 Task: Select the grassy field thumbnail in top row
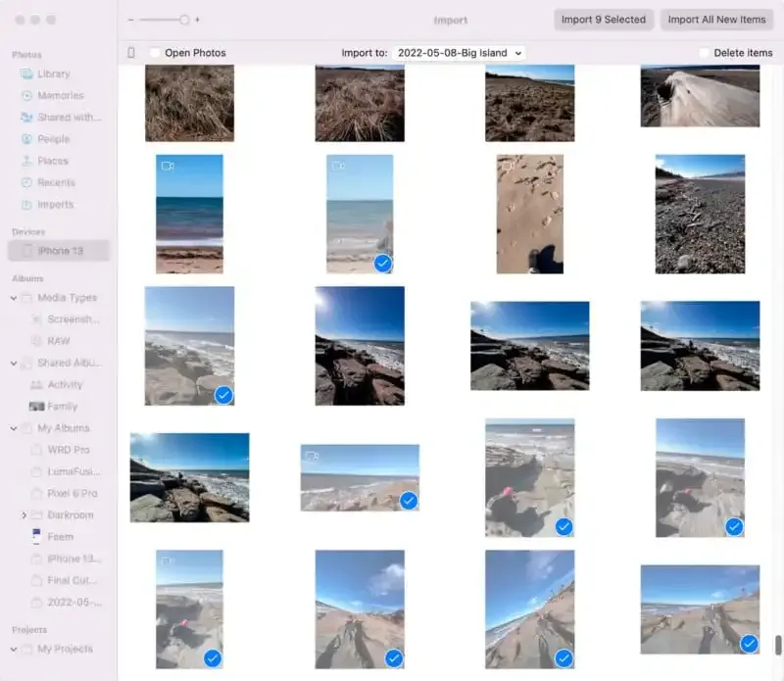tap(189, 101)
